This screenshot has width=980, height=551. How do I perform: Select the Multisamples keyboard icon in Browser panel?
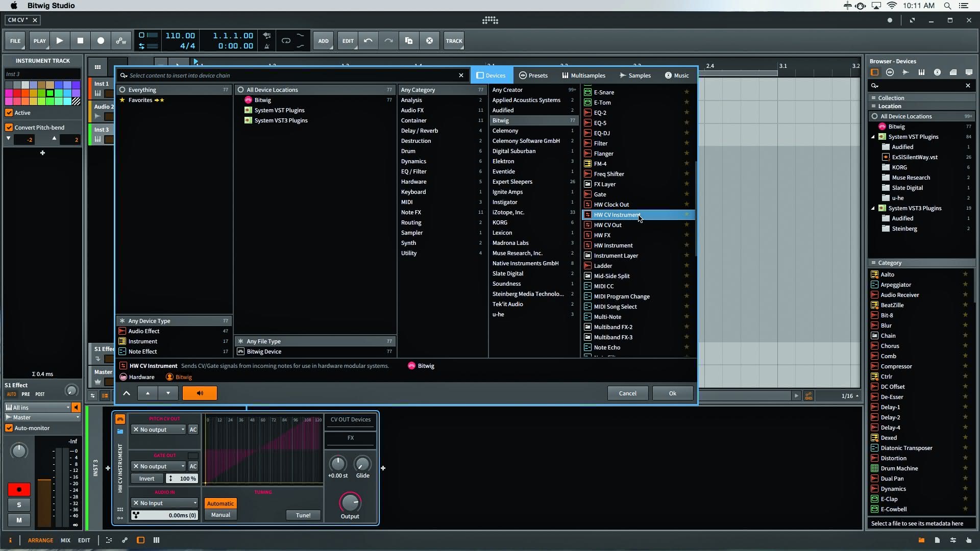tap(921, 72)
